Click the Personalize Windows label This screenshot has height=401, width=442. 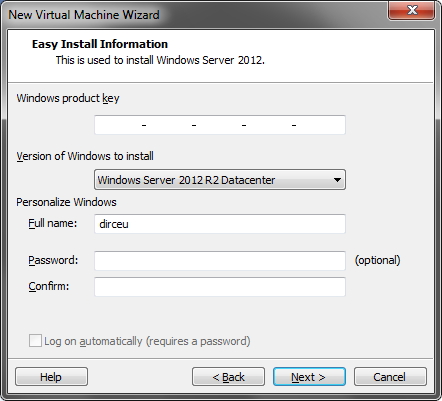click(66, 202)
